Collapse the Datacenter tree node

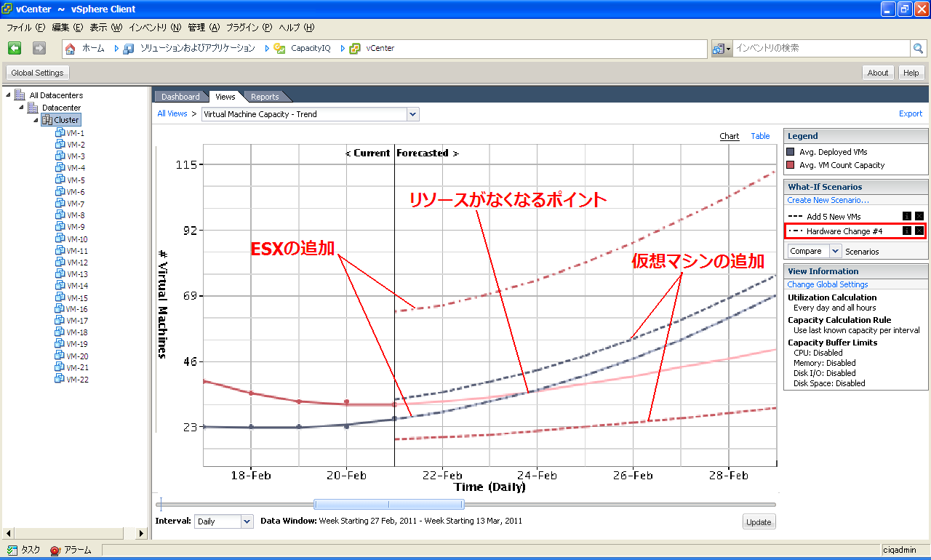click(x=21, y=108)
